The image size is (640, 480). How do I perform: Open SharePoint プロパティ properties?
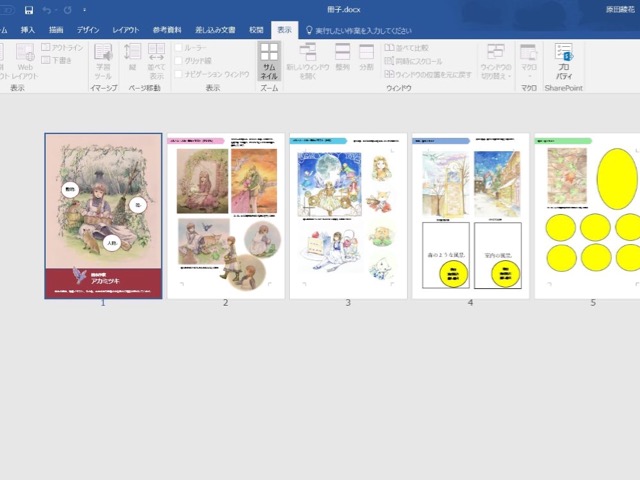(x=564, y=62)
